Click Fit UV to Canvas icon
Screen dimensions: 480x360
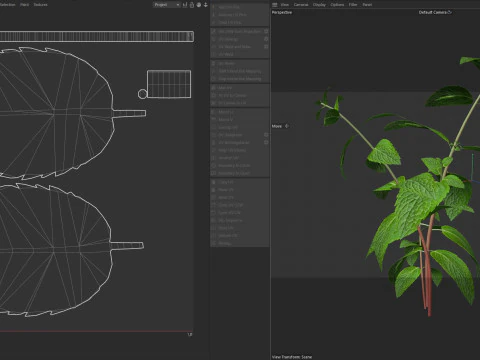[214, 95]
